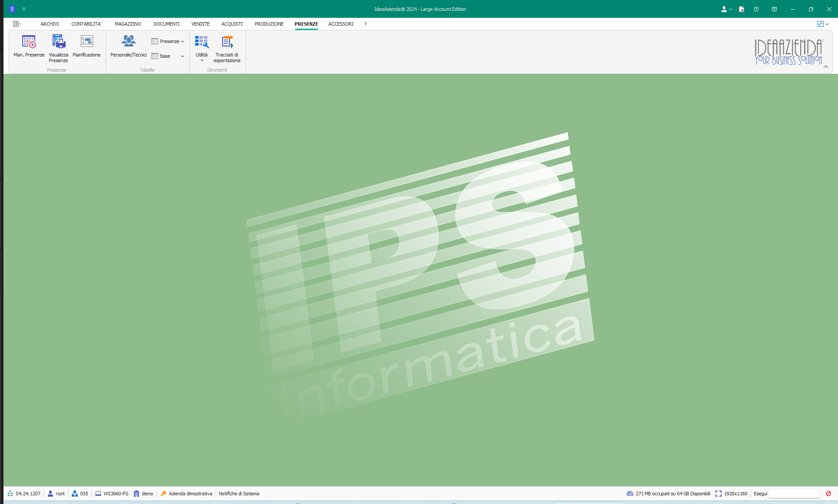
Task: Go to the PRODUZIONE tab
Action: click(269, 24)
